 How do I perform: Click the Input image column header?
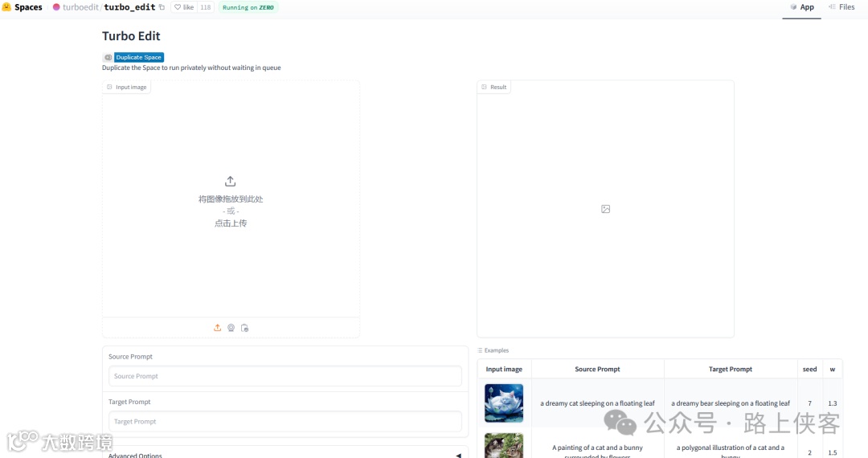point(504,369)
